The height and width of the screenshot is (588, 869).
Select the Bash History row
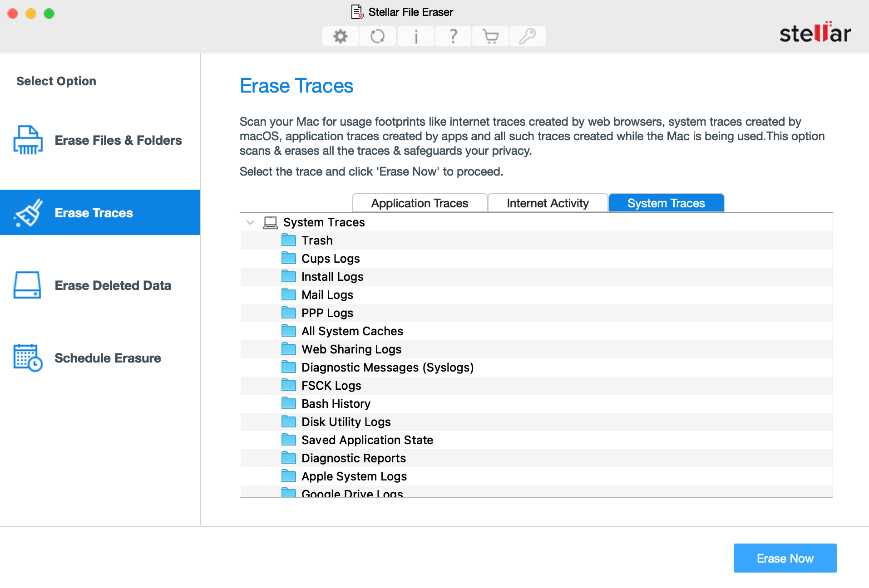coord(536,404)
